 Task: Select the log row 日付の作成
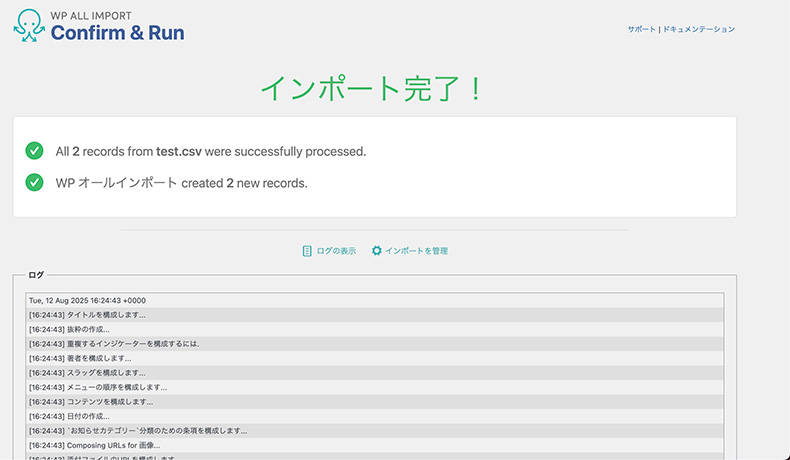[374, 417]
